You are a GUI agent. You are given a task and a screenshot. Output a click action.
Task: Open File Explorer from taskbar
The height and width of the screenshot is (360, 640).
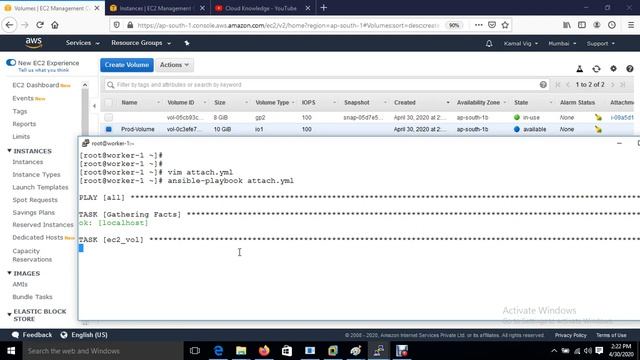tap(241, 351)
